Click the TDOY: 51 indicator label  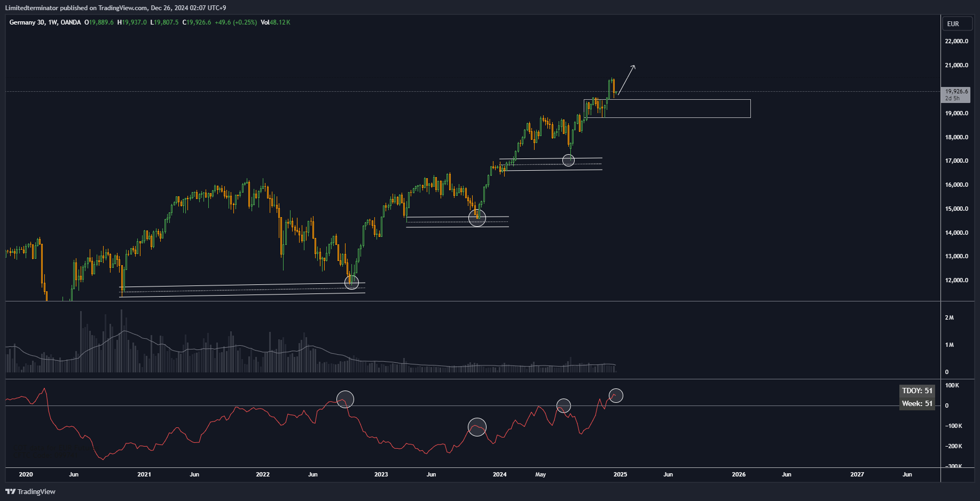tap(917, 391)
